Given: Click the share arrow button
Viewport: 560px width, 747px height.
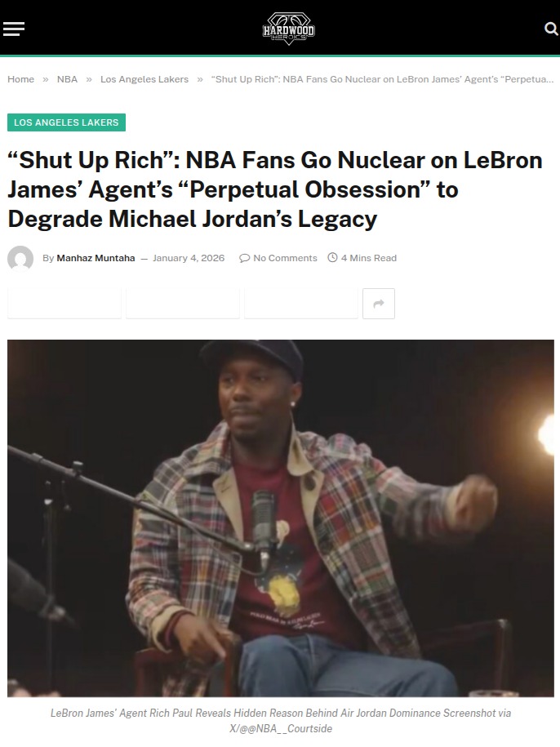Looking at the screenshot, I should 379,304.
